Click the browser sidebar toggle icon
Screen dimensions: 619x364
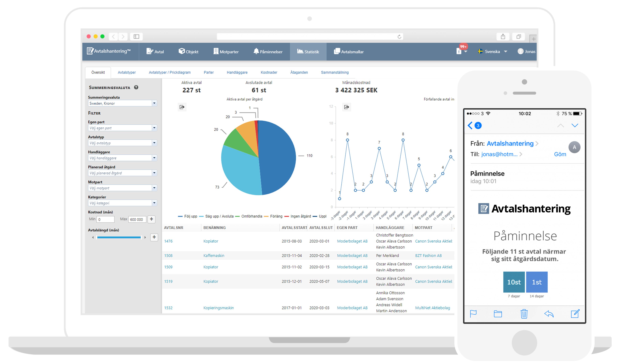pyautogui.click(x=136, y=37)
